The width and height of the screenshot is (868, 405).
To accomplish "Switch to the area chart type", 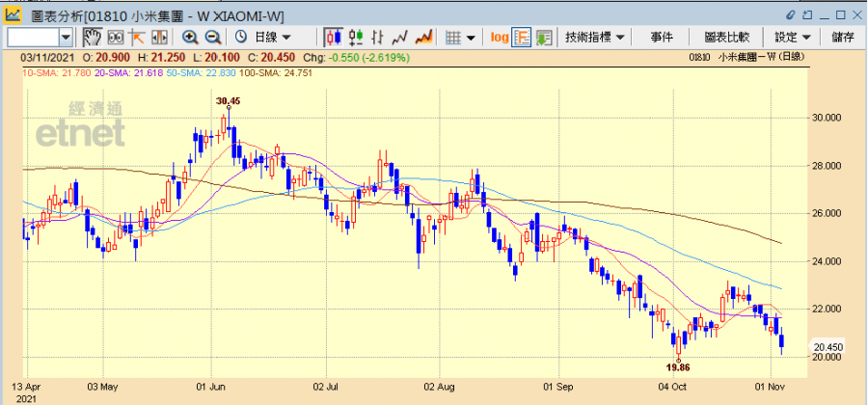I will [422, 37].
